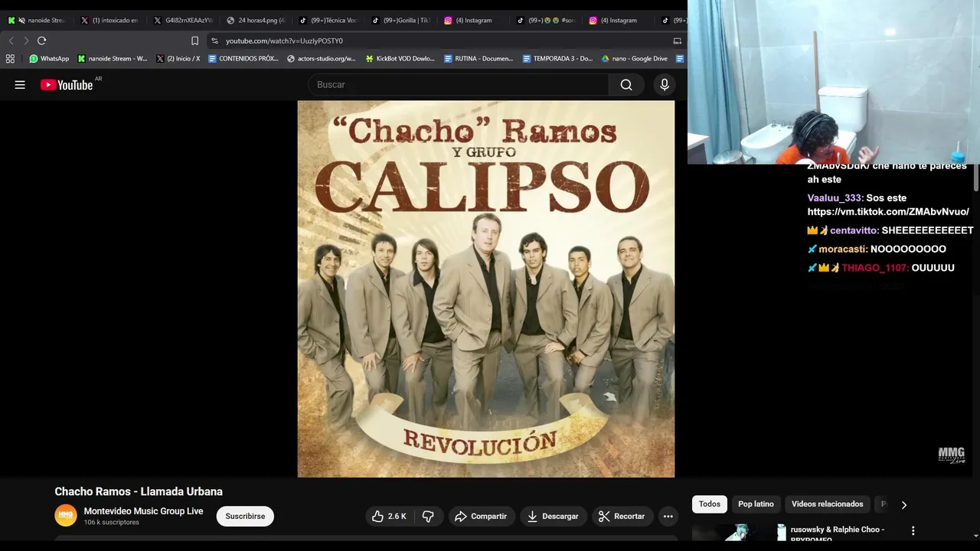Go to the YouTube home logo
This screenshot has width=980, height=551.
[67, 85]
